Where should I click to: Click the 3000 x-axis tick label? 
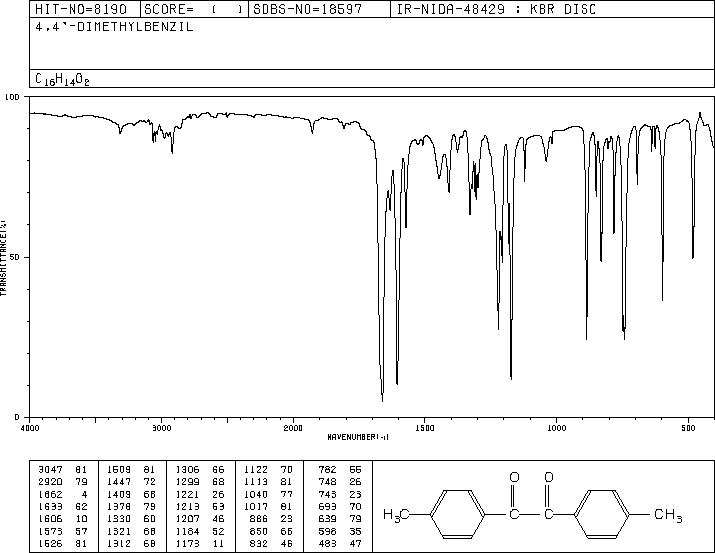point(161,428)
